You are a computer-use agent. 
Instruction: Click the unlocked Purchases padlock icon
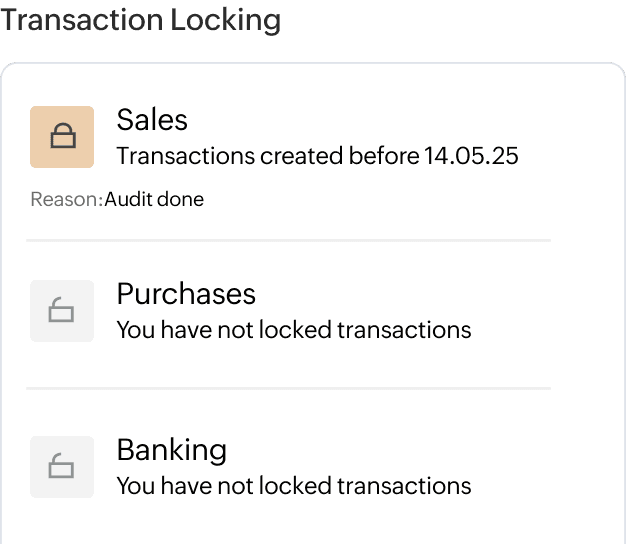(x=62, y=312)
